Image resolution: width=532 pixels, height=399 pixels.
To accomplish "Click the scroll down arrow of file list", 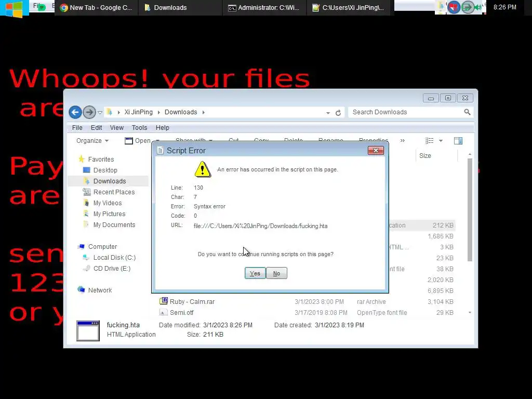I will coord(470,312).
